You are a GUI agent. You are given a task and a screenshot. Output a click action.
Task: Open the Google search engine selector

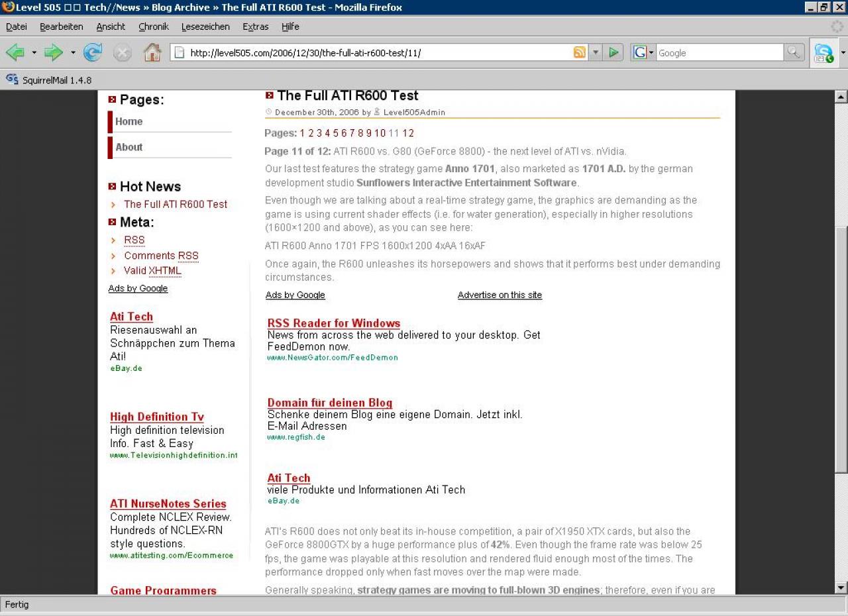tap(643, 52)
